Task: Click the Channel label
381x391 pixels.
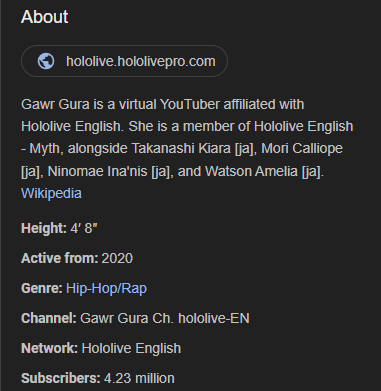Action: tap(49, 318)
